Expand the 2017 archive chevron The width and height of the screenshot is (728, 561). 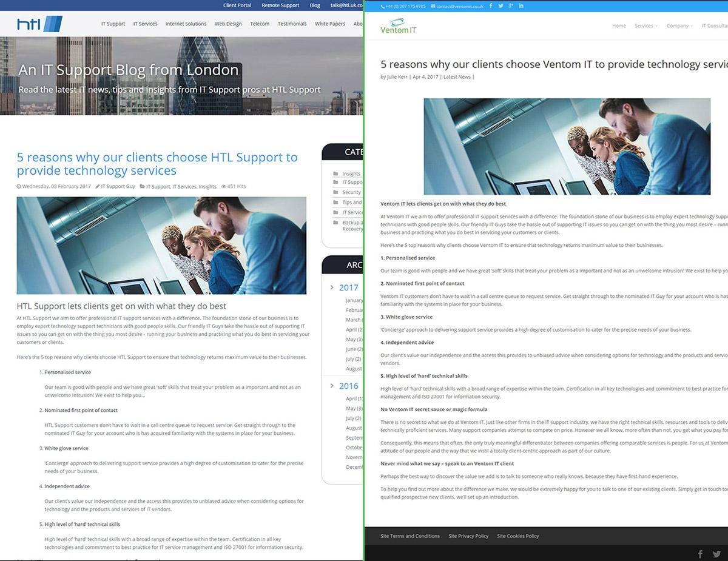tap(332, 287)
